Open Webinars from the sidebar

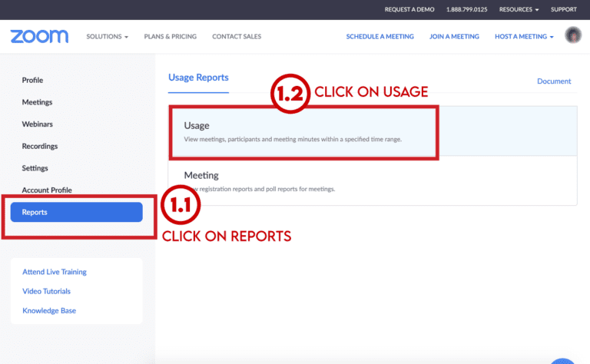coord(37,124)
